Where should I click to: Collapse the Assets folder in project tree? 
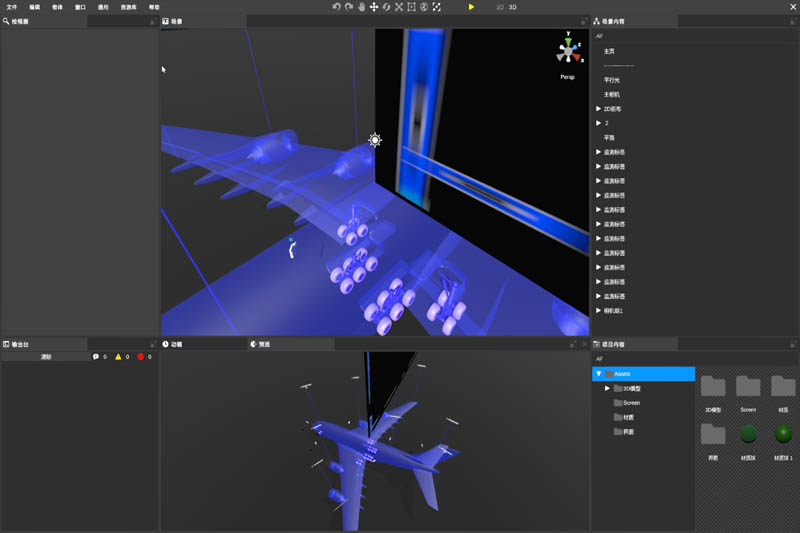point(599,374)
